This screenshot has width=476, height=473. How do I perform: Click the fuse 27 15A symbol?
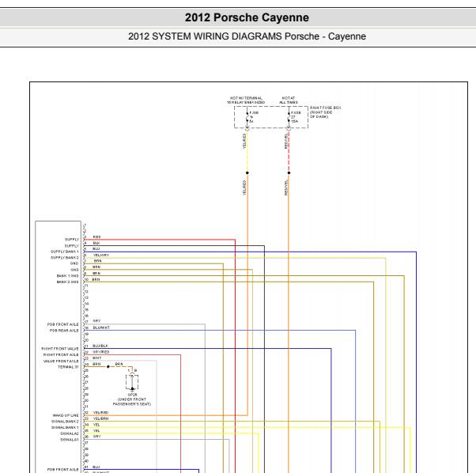point(289,117)
